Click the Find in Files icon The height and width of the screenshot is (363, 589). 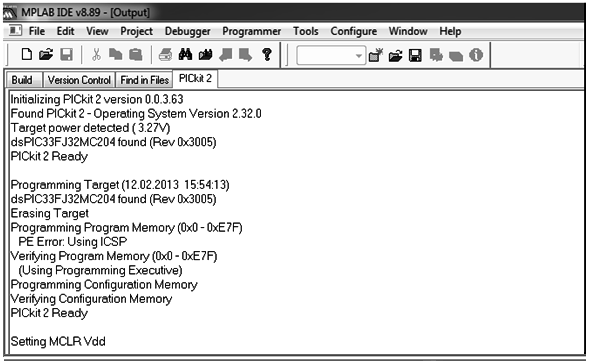[x=205, y=55]
